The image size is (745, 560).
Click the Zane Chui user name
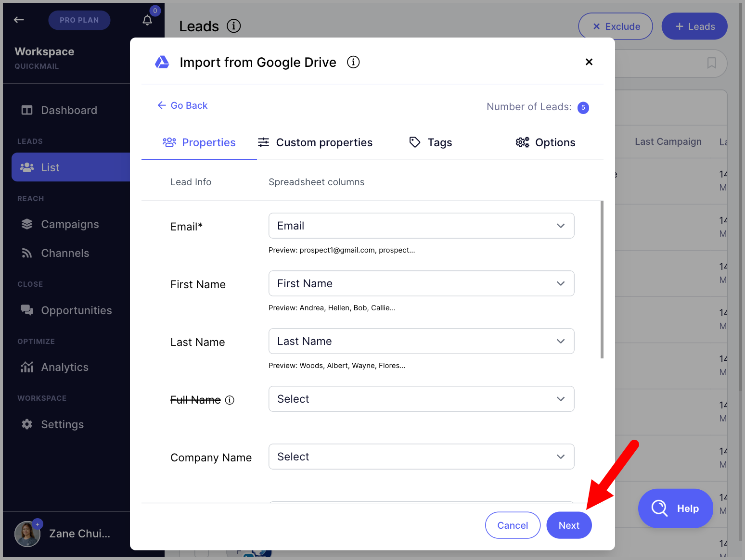[79, 534]
